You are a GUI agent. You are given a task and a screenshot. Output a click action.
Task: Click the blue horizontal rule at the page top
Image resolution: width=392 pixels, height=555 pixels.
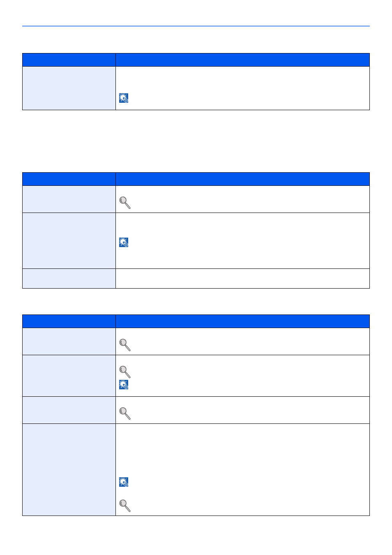click(x=196, y=26)
